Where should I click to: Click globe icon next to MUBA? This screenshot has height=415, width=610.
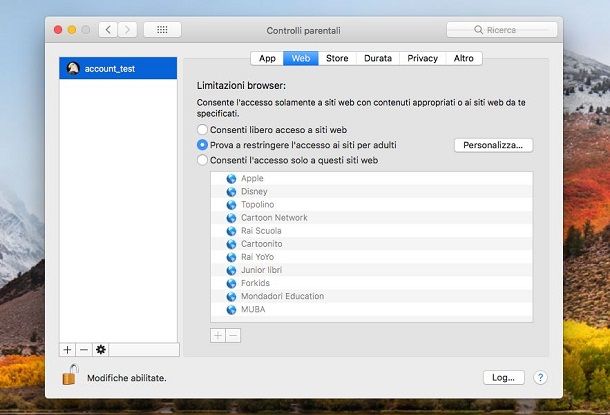point(231,310)
